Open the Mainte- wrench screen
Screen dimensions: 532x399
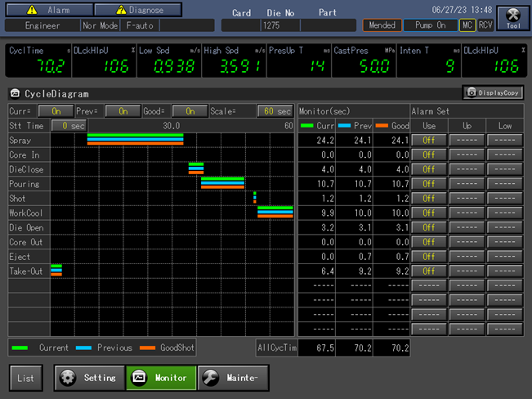[233, 378]
